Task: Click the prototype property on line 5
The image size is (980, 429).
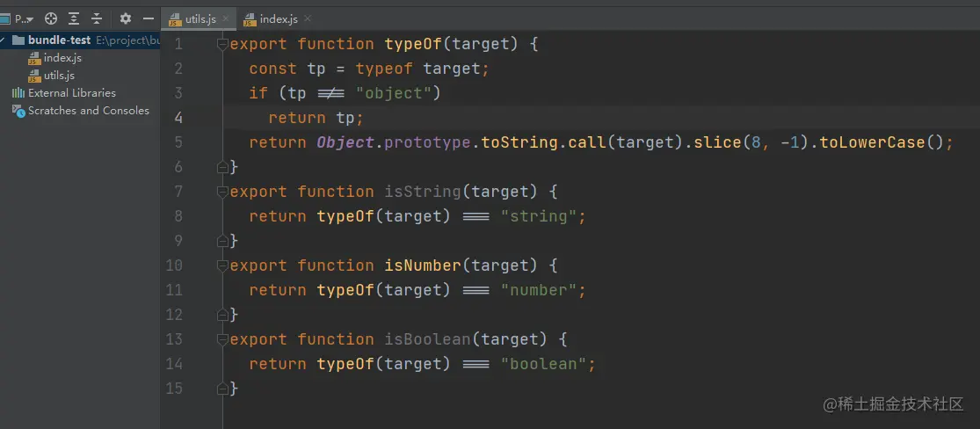Action: pyautogui.click(x=427, y=142)
